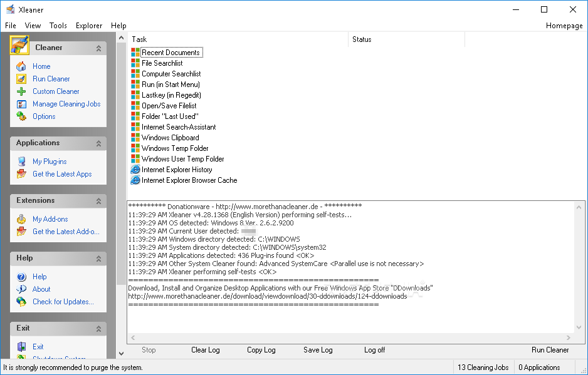Open the Help menu in menu bar
Image resolution: width=588 pixels, height=375 pixels.
(x=118, y=26)
